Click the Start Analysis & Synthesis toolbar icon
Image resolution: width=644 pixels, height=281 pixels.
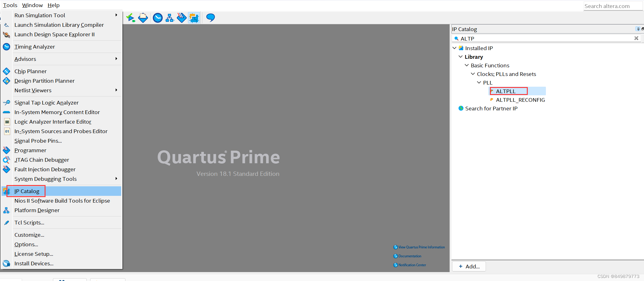[x=131, y=18]
